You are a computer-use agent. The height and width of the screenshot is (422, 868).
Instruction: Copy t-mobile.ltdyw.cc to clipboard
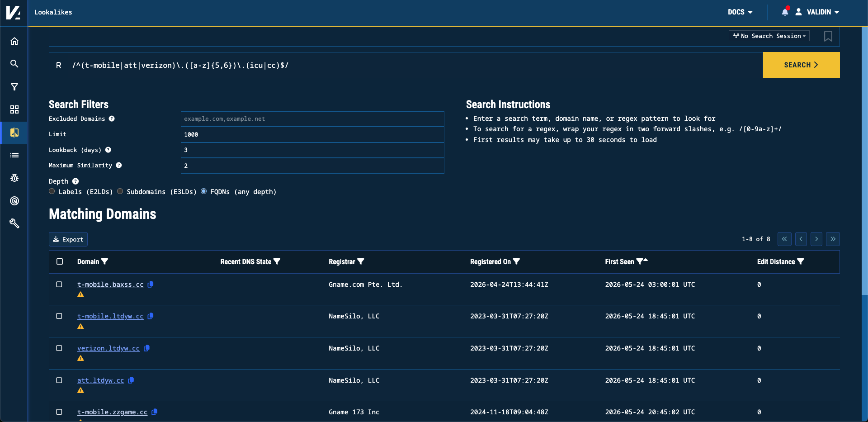coord(151,316)
